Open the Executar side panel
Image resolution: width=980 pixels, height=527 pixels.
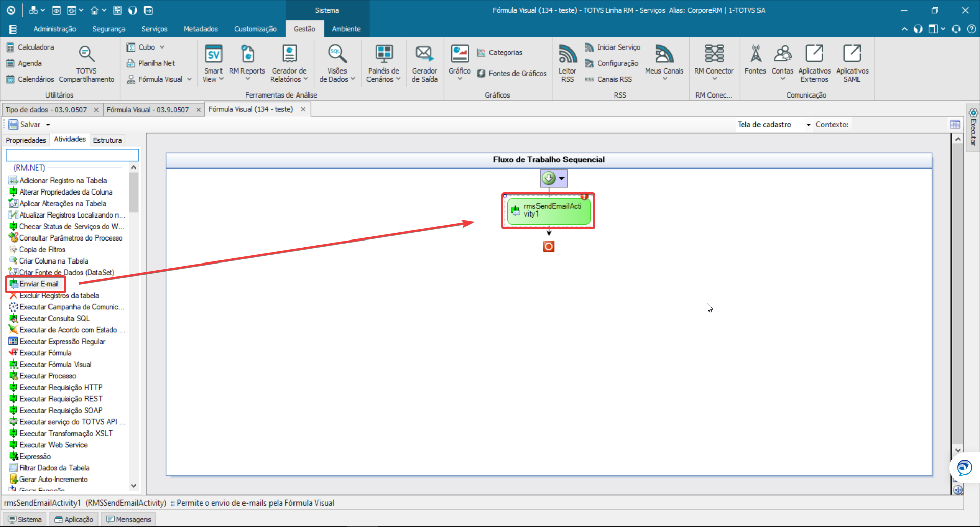[x=973, y=128]
